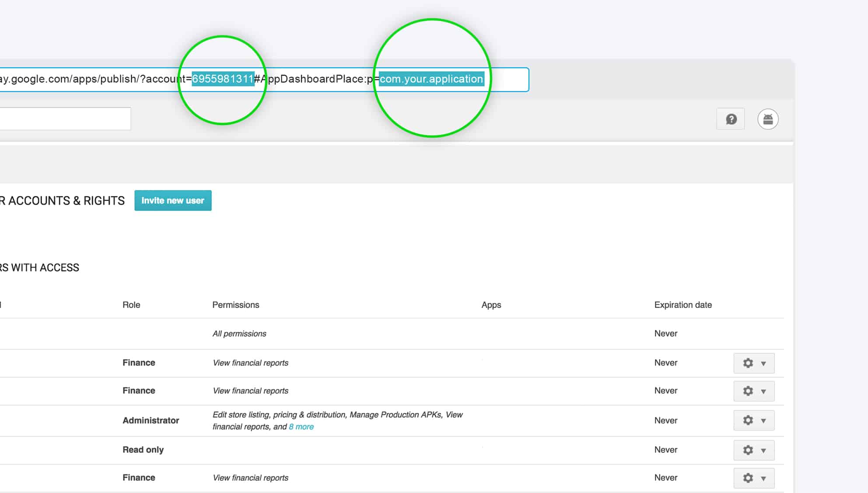Viewport: 868px width, 493px height.
Task: Expand dropdown arrow in Read only row
Action: 763,451
